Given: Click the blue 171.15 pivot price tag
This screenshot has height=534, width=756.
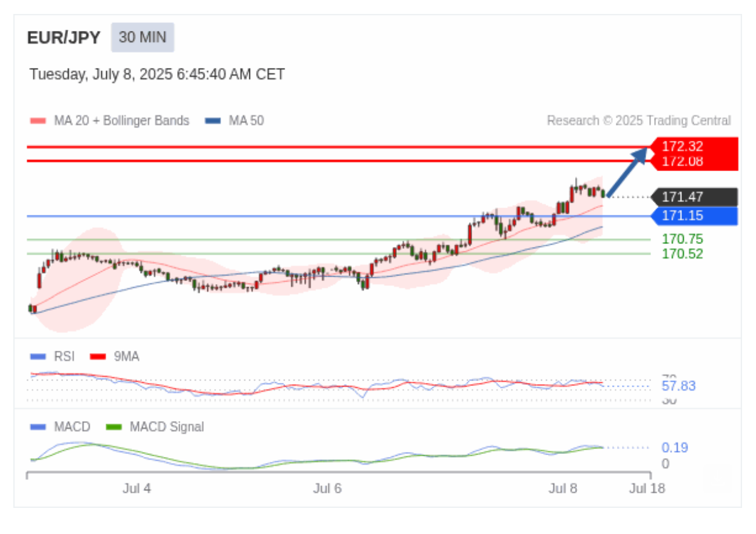Looking at the screenshot, I should click(694, 215).
